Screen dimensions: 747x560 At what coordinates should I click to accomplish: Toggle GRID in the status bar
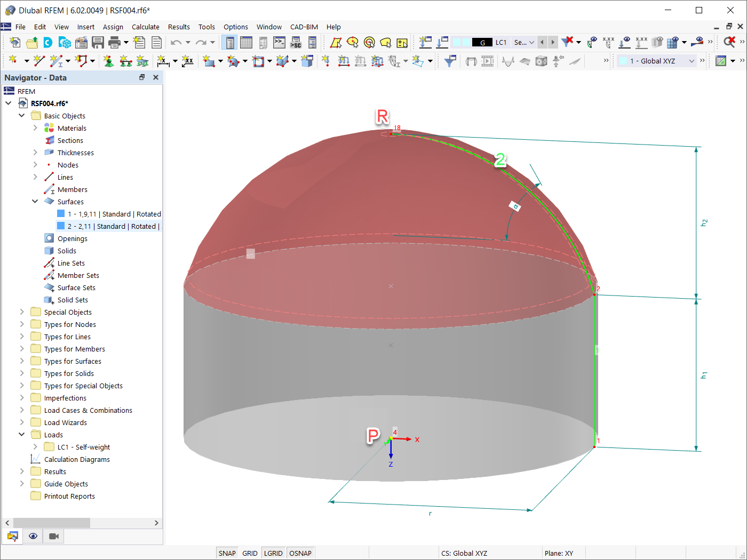click(x=249, y=553)
